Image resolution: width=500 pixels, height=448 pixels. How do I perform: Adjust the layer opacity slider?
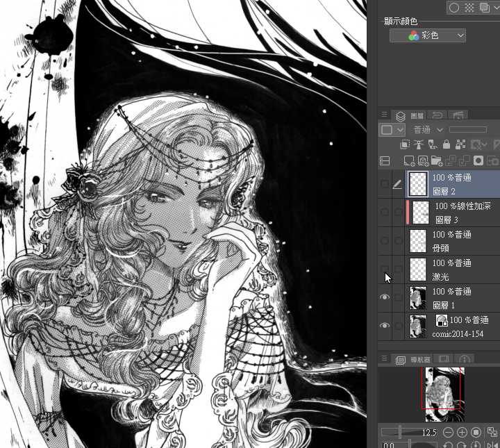point(468,129)
